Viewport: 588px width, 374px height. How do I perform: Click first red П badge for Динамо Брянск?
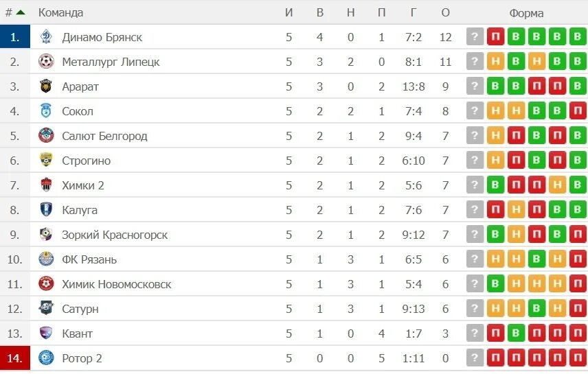point(495,37)
